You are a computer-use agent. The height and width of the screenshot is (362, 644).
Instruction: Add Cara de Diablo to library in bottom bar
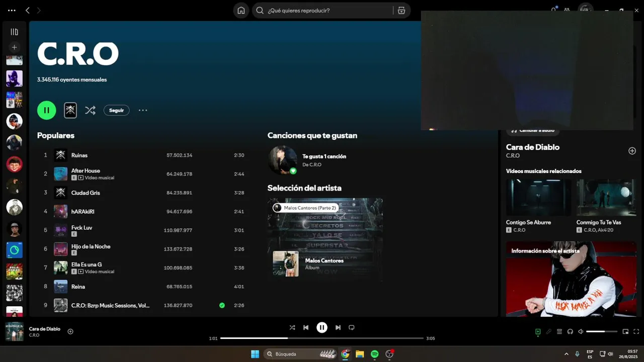[x=70, y=331]
